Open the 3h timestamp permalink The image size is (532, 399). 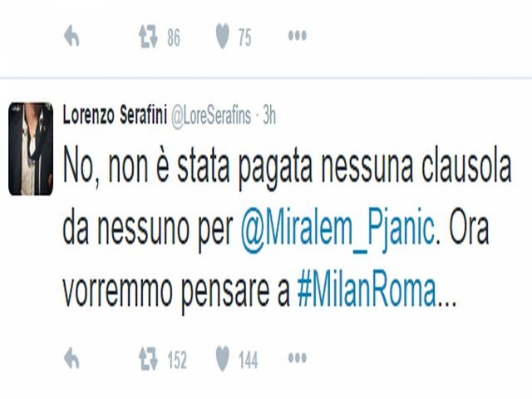coord(269,116)
